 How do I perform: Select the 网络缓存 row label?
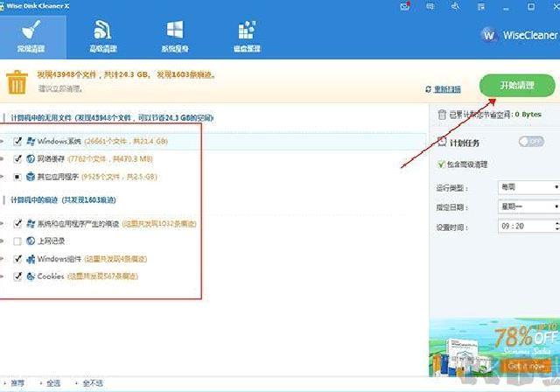point(51,159)
